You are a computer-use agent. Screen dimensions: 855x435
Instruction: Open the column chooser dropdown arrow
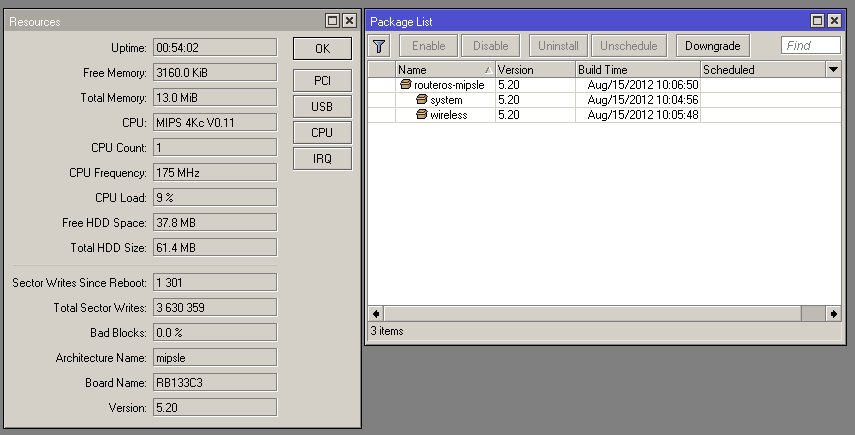[x=833, y=69]
